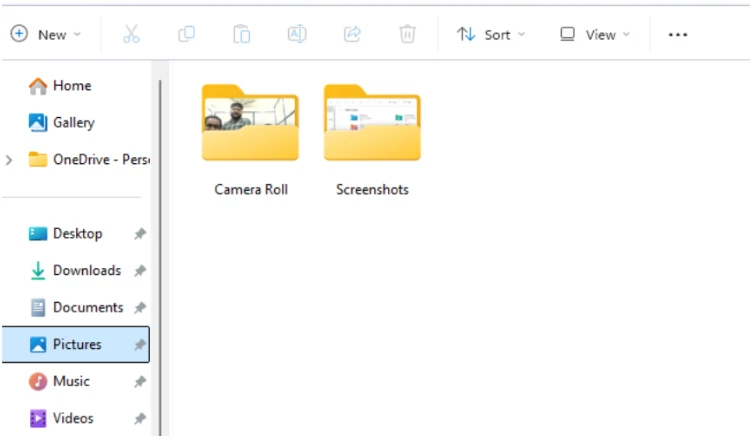750x436 pixels.
Task: Expand the OneDrive - Personal tree node
Action: 9,160
